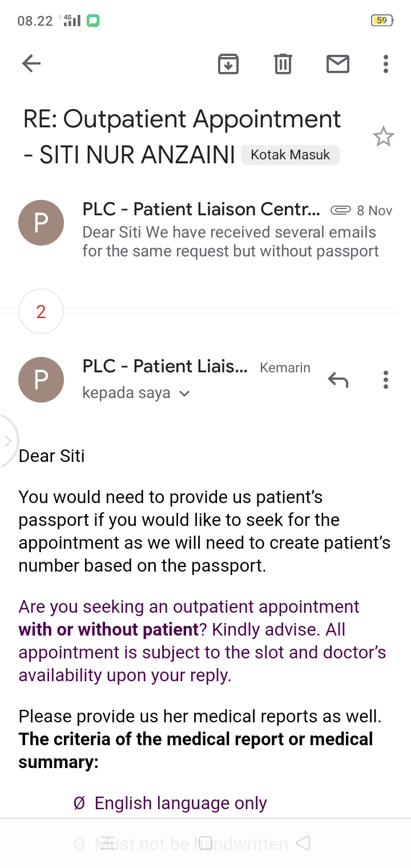Tap second message sender avatar P
The height and width of the screenshot is (868, 411).
(41, 380)
